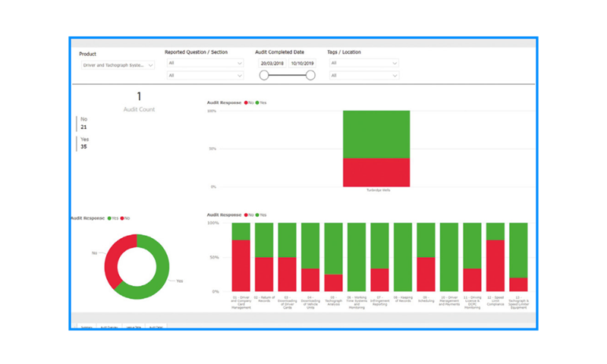Image resolution: width=607 pixels, height=364 pixels.
Task: Switch to the League Table page tab
Action: pos(134,327)
